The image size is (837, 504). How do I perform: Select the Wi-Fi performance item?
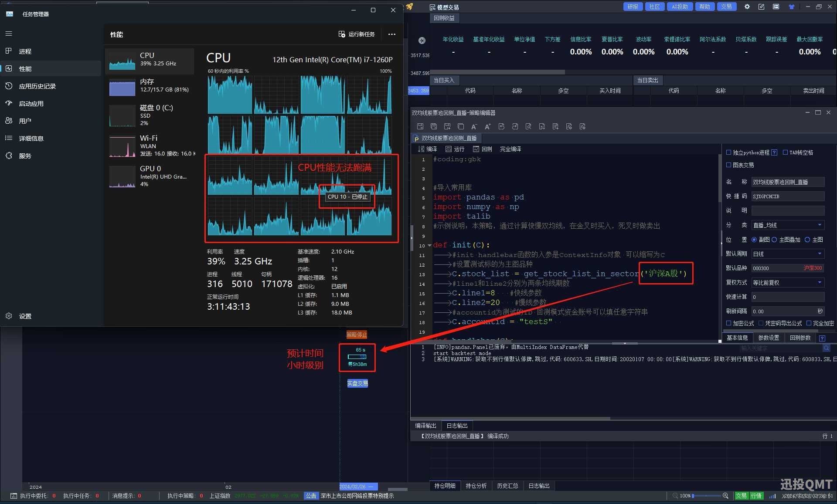(x=150, y=145)
